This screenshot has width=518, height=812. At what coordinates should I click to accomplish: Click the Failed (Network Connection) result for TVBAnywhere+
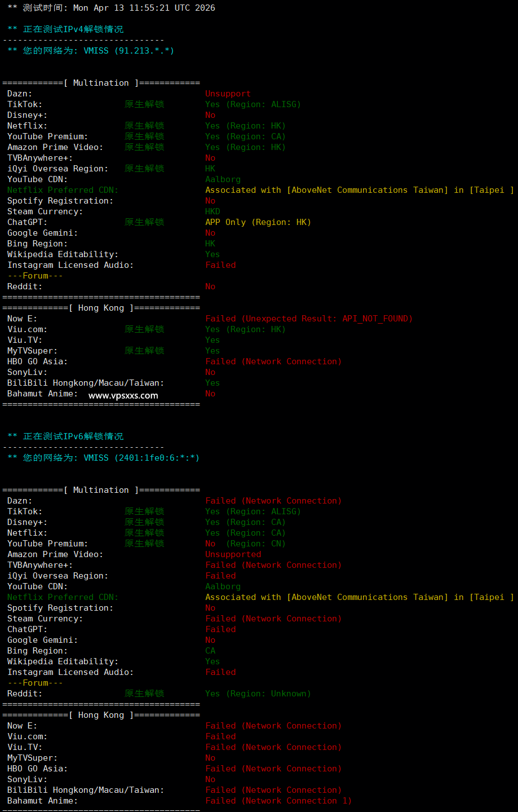(273, 565)
